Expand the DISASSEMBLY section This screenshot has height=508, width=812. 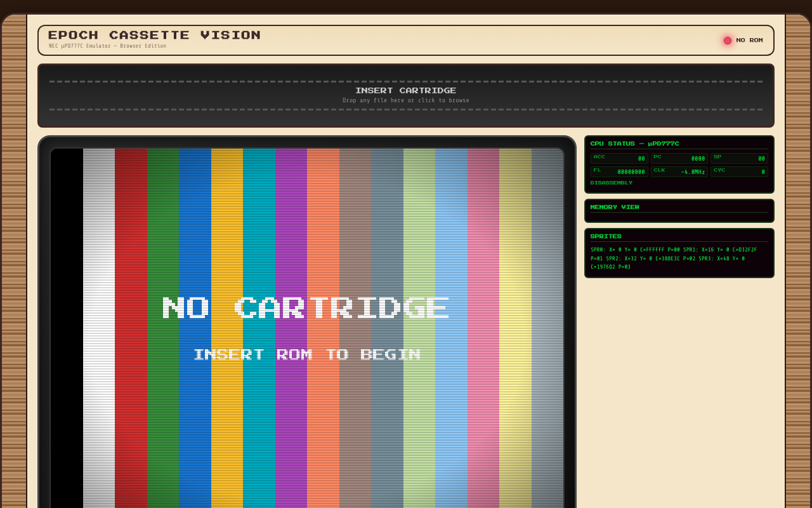point(612,182)
